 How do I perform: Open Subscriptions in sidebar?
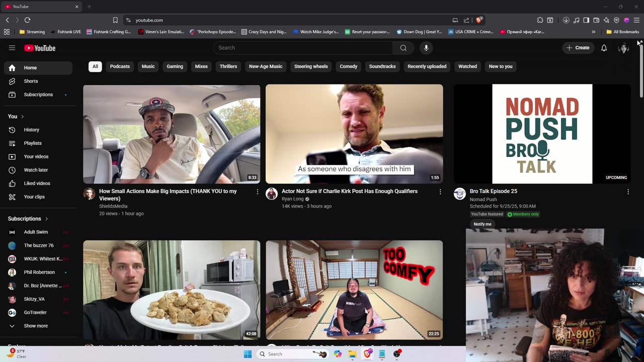(x=38, y=95)
